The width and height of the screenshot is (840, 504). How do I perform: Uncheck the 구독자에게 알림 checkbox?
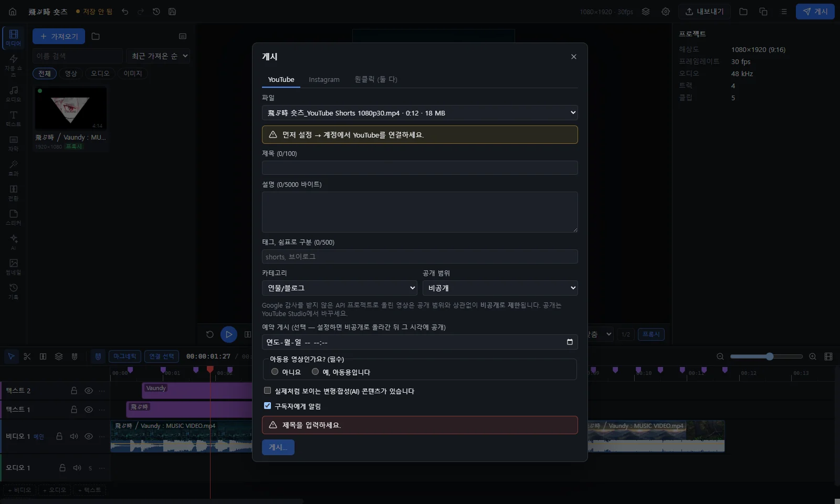(268, 406)
